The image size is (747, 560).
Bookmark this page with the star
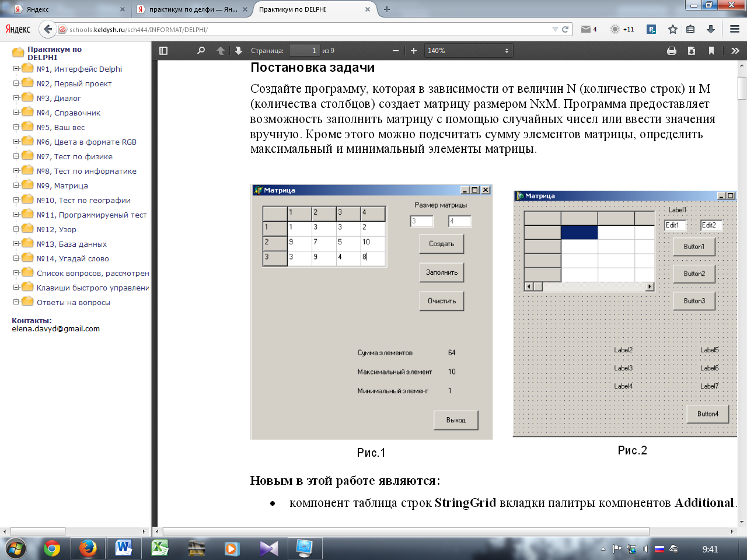pos(673,29)
